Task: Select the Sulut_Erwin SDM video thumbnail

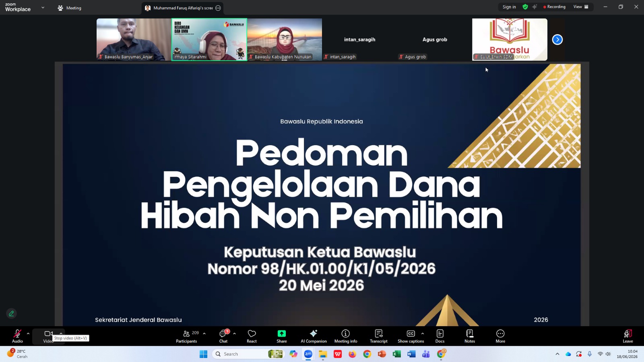Action: click(510, 39)
